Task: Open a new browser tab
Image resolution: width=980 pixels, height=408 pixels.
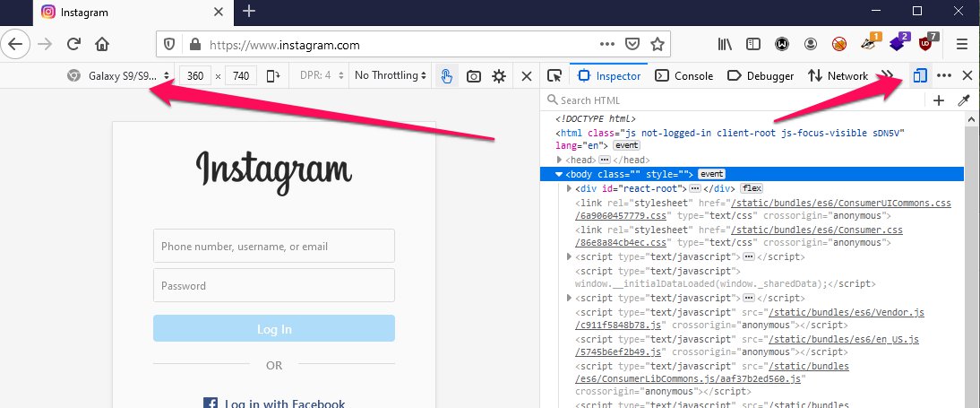Action: (249, 12)
